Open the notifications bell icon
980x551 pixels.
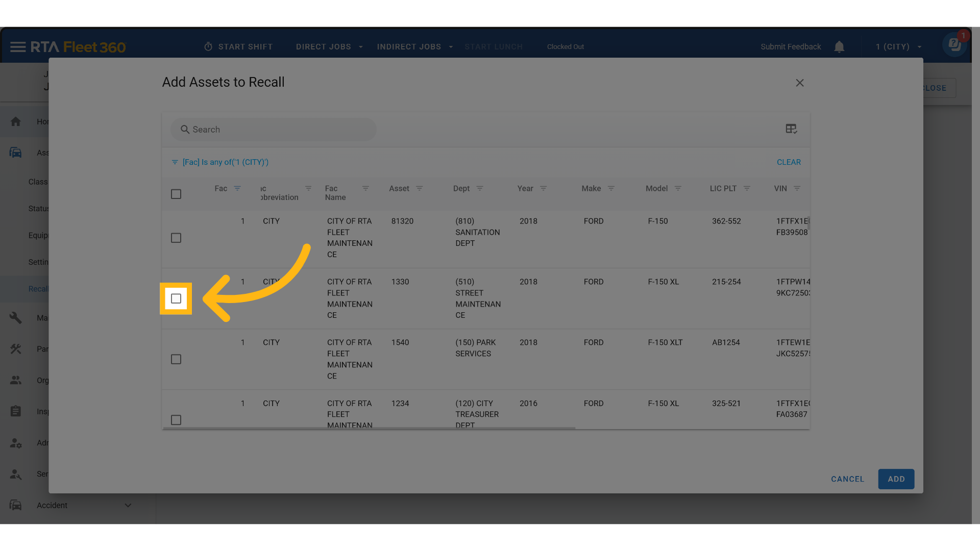[839, 47]
